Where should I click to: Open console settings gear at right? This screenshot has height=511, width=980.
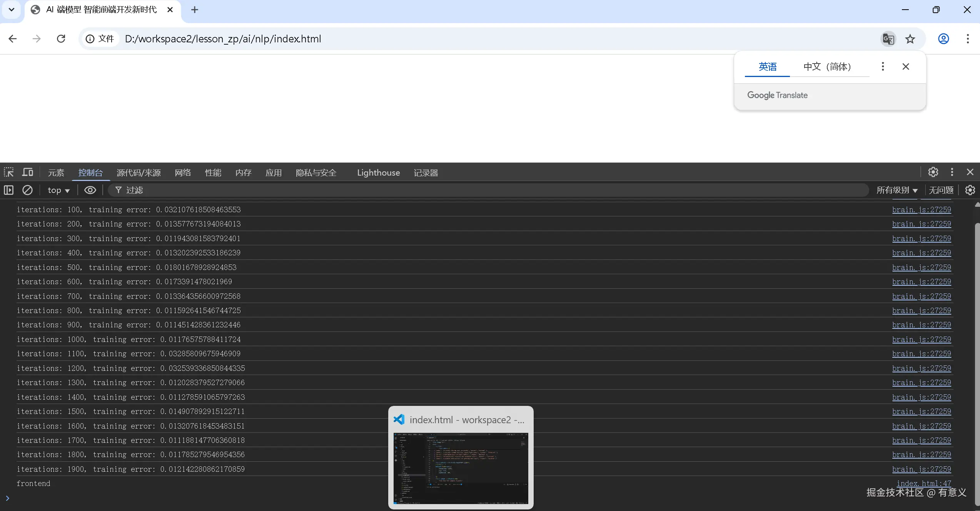point(970,190)
